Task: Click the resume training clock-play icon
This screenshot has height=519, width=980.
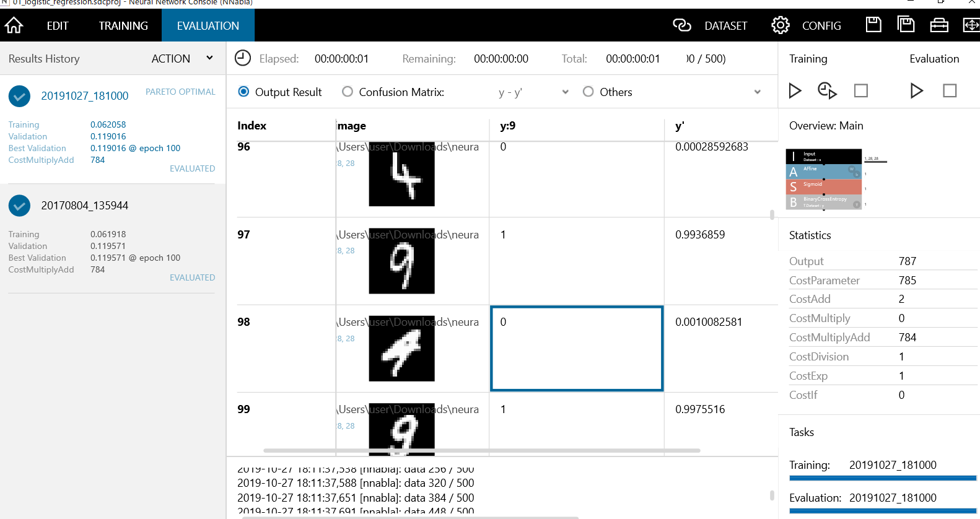Action: [827, 90]
